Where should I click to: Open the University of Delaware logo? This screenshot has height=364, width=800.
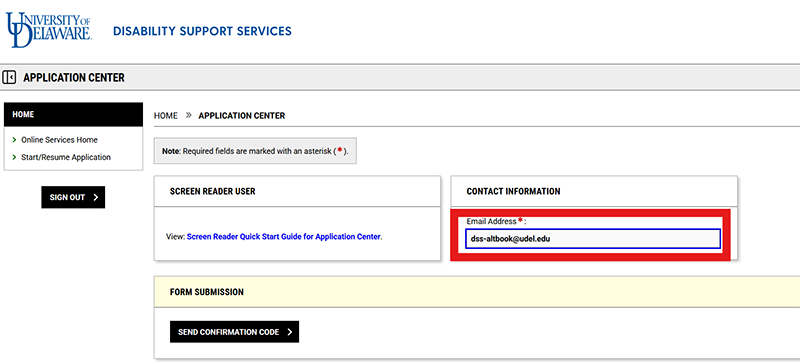tap(48, 30)
